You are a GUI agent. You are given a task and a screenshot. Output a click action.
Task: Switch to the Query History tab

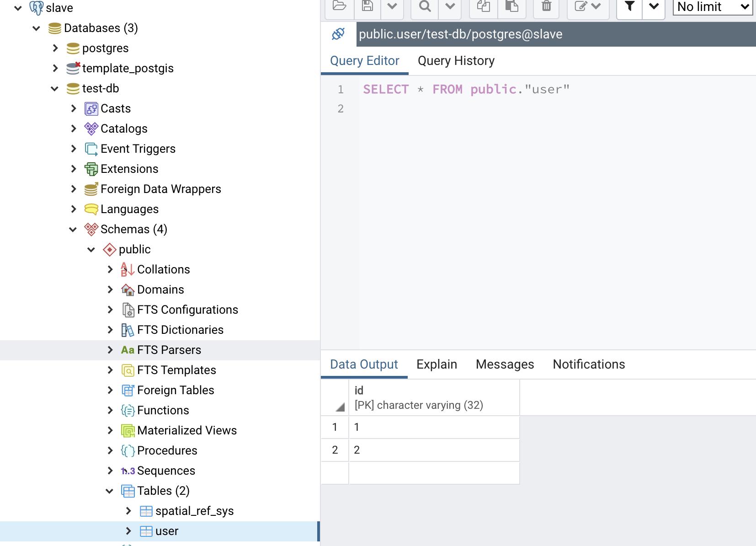[x=456, y=61]
